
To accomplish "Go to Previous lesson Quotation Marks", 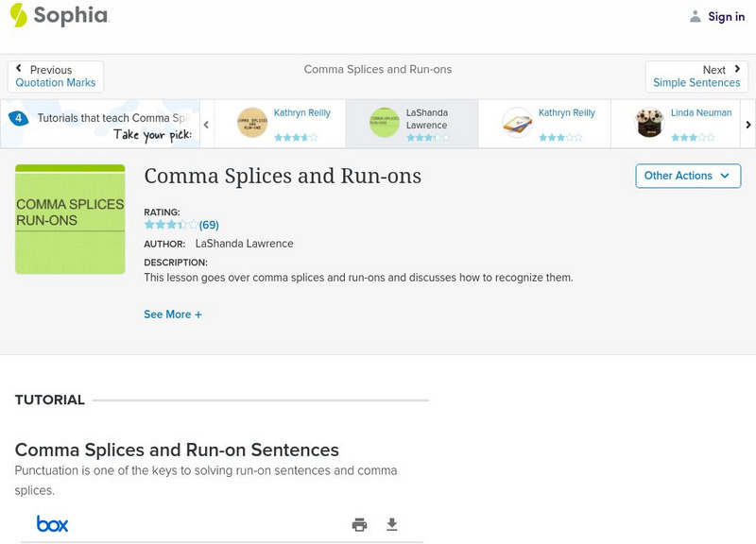I will coord(56,76).
